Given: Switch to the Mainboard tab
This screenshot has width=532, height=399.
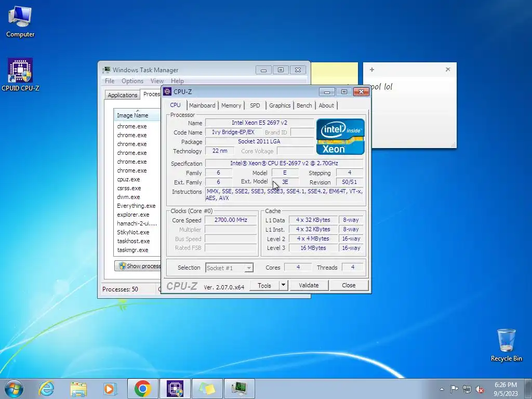Looking at the screenshot, I should [x=202, y=105].
